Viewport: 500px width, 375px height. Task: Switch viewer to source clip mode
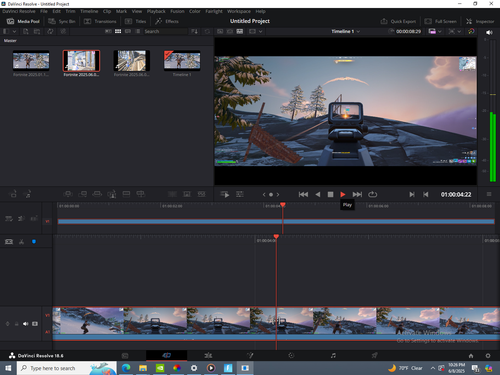pyautogui.click(x=220, y=31)
